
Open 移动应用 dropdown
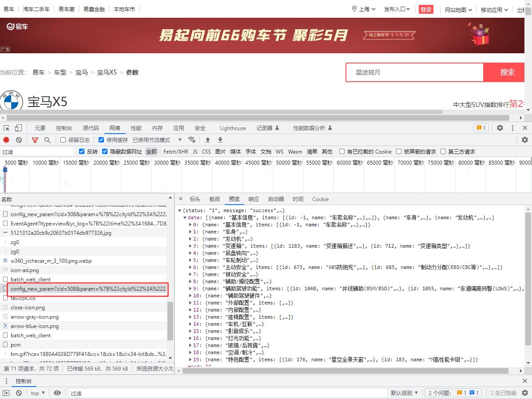[x=494, y=10]
